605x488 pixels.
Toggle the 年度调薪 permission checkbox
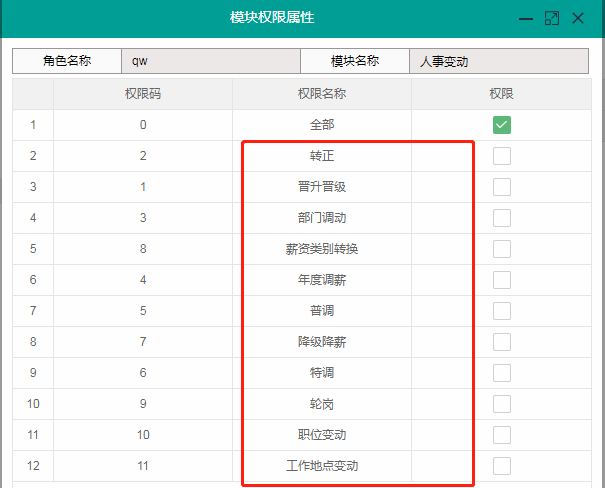502,280
